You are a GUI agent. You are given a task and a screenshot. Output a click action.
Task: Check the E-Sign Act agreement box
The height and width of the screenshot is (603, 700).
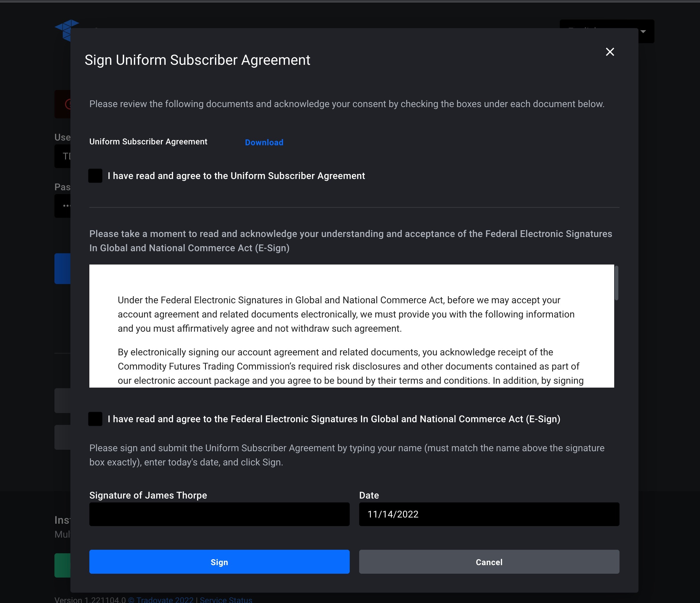pos(95,419)
